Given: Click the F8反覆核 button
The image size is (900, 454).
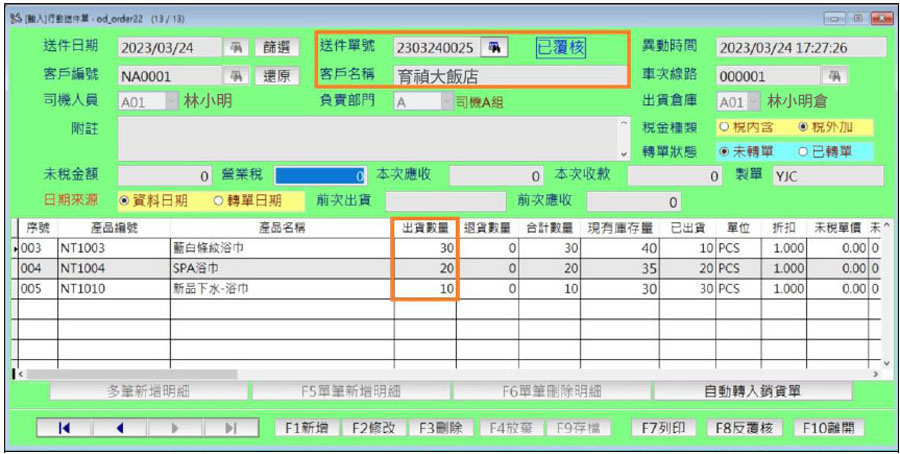Looking at the screenshot, I should (x=744, y=428).
